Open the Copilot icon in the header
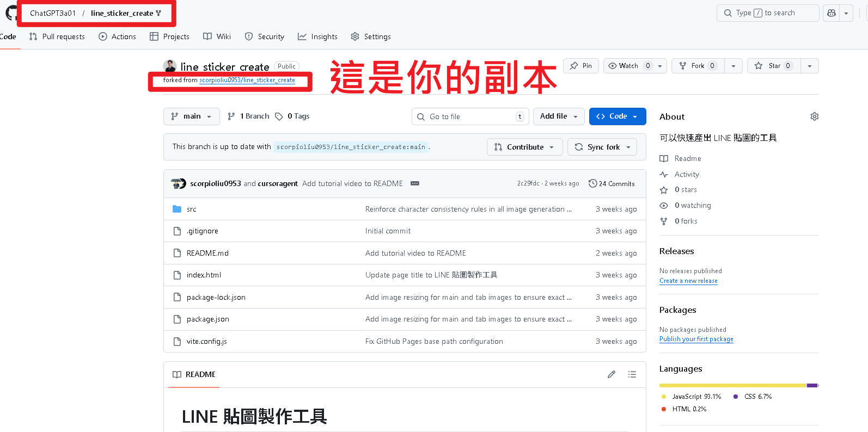Screen dimensions: 868x432 coord(831,13)
